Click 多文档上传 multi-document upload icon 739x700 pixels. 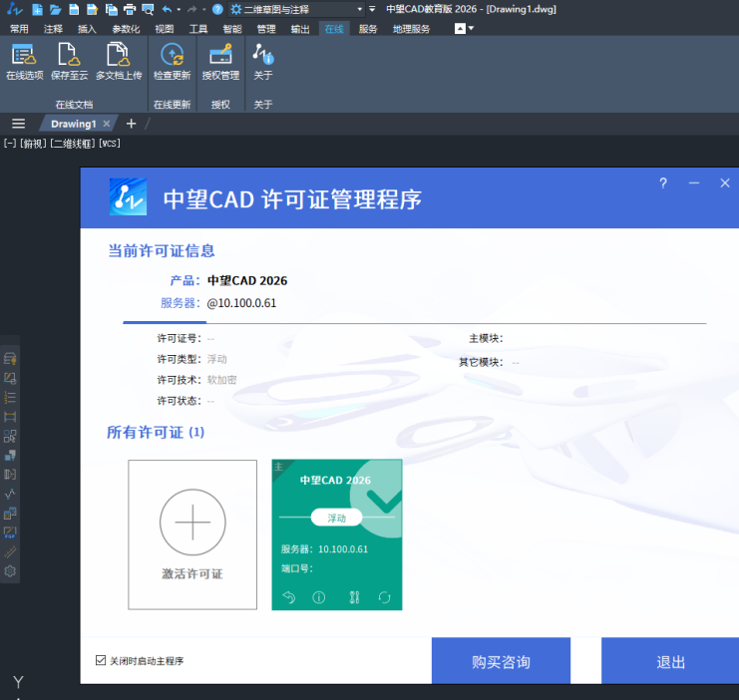click(x=119, y=62)
